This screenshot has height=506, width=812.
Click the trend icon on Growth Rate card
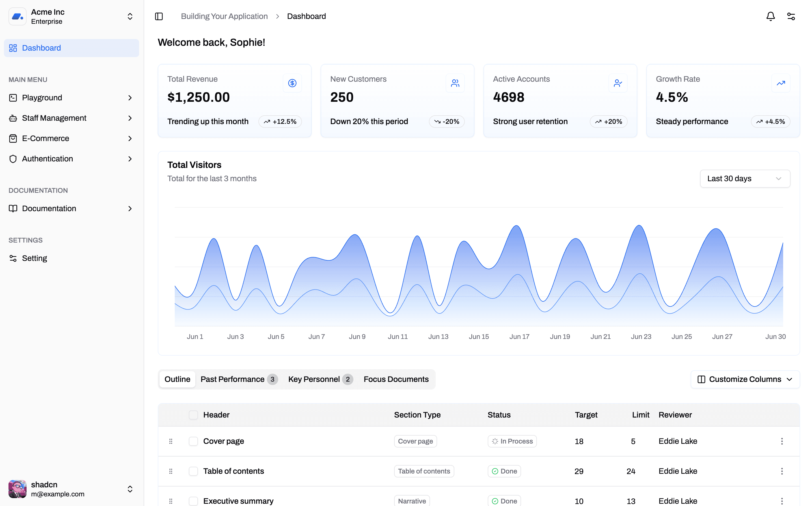click(781, 83)
